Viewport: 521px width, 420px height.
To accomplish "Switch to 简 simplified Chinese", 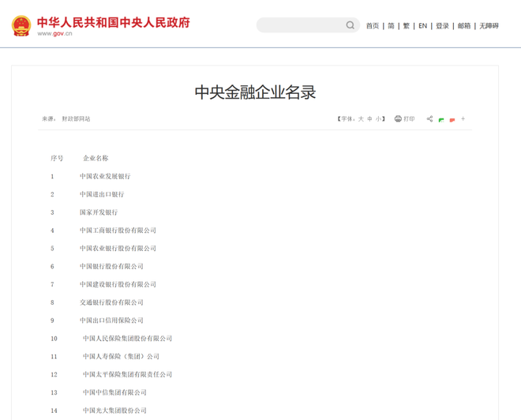I will (391, 26).
